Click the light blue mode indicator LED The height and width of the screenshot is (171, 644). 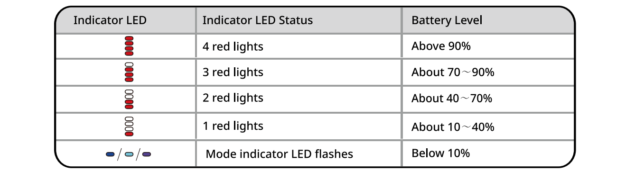pyautogui.click(x=128, y=154)
